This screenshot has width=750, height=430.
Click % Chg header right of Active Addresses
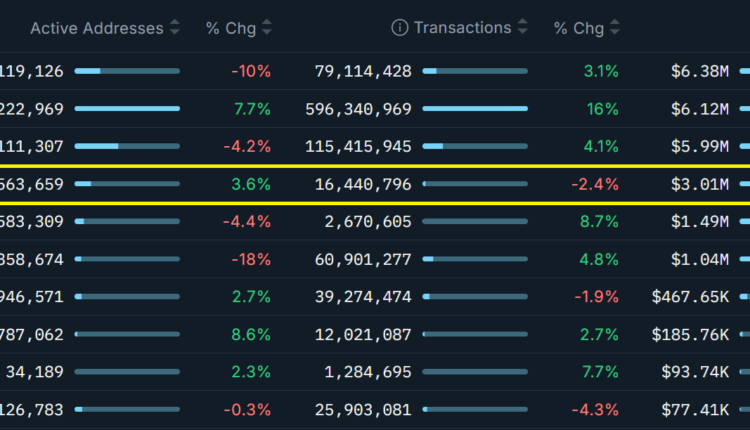[230, 28]
